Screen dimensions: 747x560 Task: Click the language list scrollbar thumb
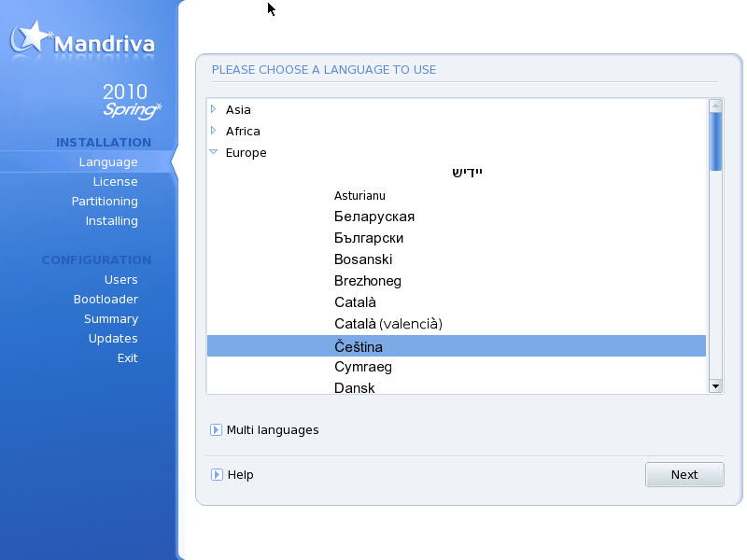715,142
